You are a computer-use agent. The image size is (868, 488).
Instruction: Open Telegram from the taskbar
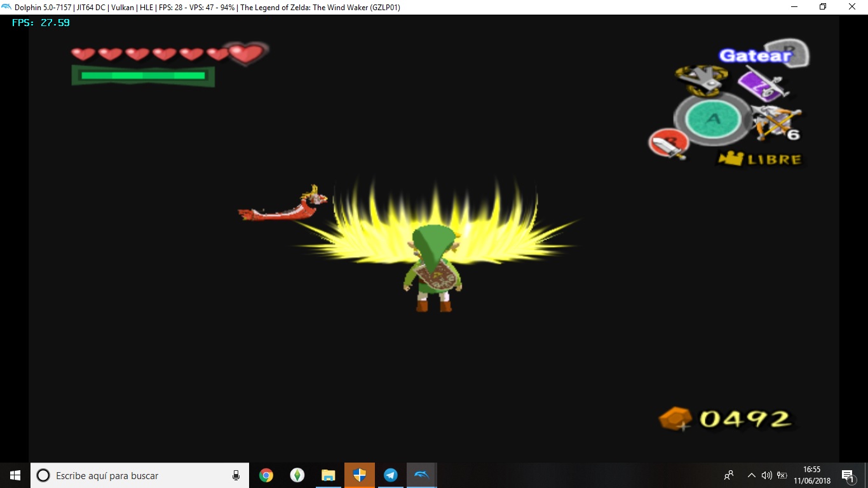(x=390, y=475)
